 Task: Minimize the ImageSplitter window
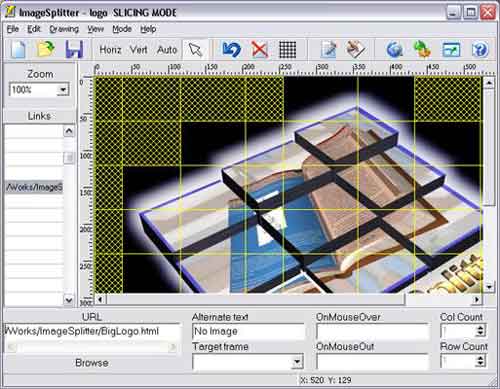tap(453, 12)
